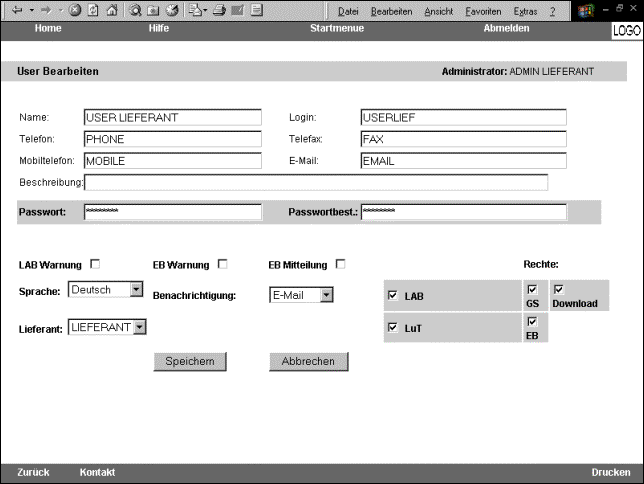Click the Print toolbar icon
The height and width of the screenshot is (484, 644).
[219, 10]
